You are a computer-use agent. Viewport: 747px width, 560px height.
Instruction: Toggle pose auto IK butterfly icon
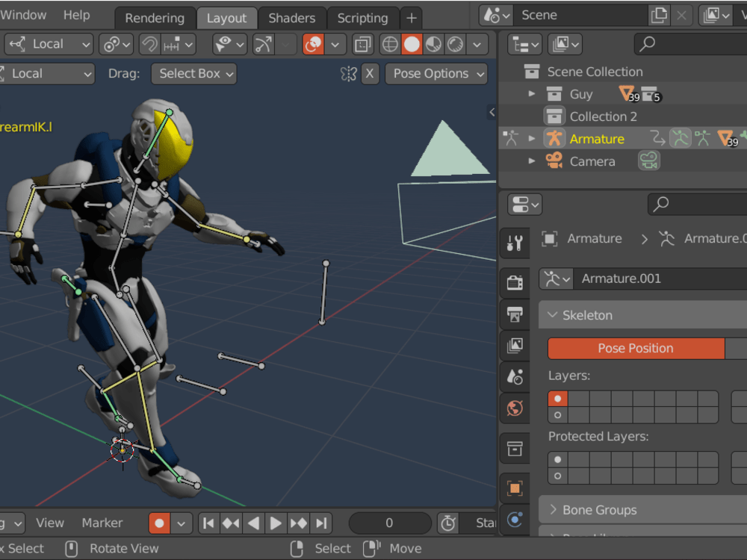pos(349,74)
